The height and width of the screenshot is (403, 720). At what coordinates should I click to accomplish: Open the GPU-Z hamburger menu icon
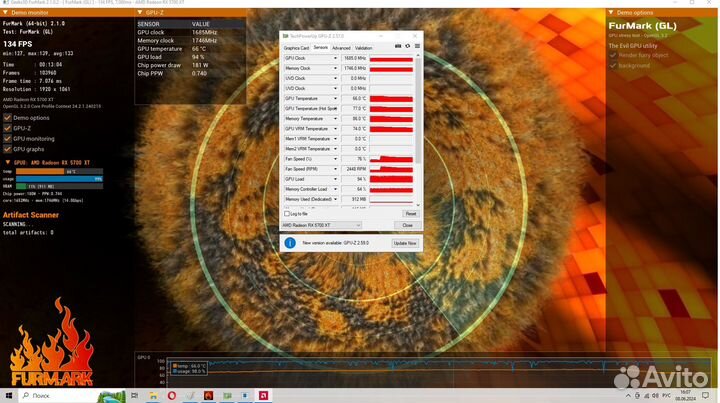(x=416, y=47)
